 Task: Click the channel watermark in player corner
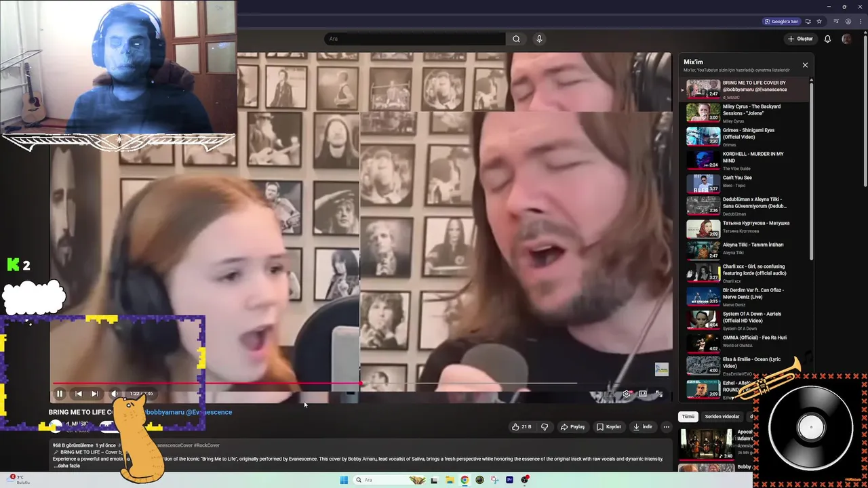tap(662, 369)
